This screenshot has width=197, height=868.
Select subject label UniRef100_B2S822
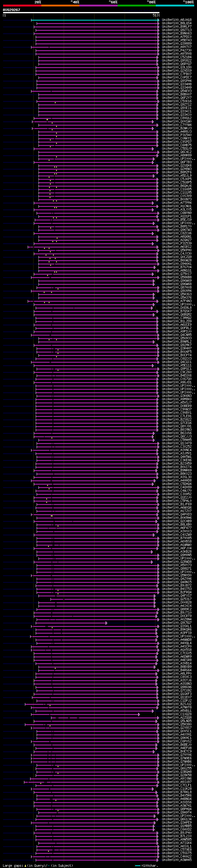(177, 420)
